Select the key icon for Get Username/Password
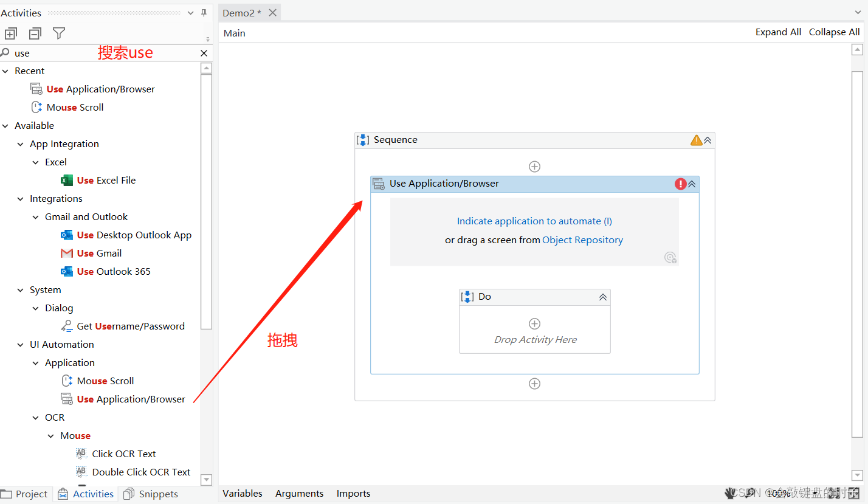Image resolution: width=868 pixels, height=504 pixels. 67,326
